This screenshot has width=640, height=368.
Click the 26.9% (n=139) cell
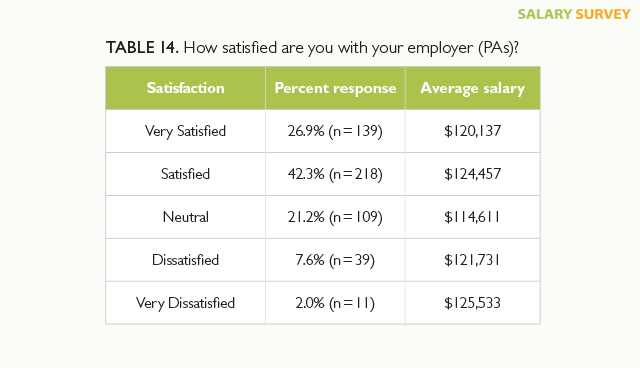[335, 131]
